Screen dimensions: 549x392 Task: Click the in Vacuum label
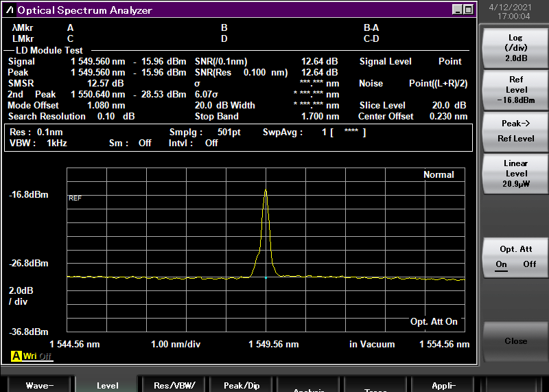point(372,345)
